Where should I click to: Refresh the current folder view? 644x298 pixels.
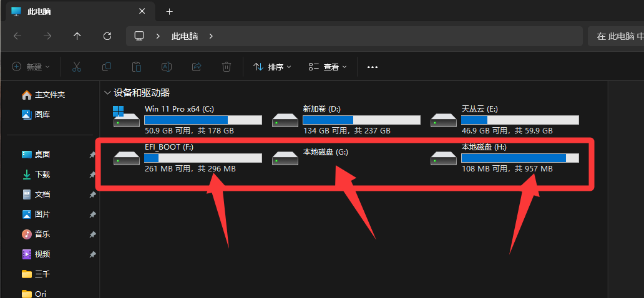pyautogui.click(x=107, y=36)
